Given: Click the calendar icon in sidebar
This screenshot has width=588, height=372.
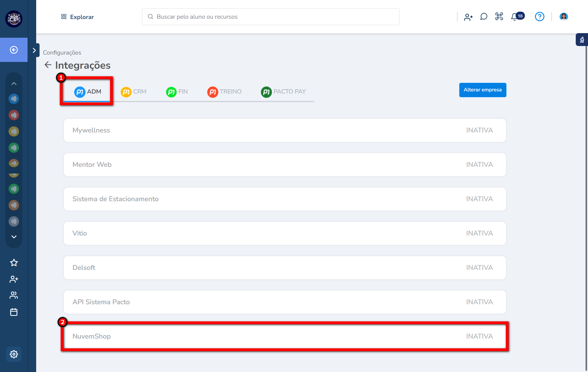Looking at the screenshot, I should (14, 312).
